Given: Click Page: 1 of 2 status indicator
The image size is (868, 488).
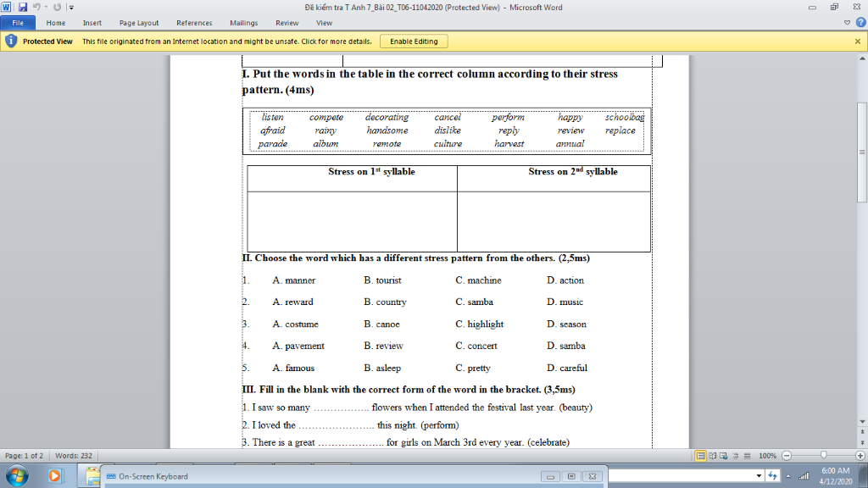Looking at the screenshot, I should (x=24, y=456).
